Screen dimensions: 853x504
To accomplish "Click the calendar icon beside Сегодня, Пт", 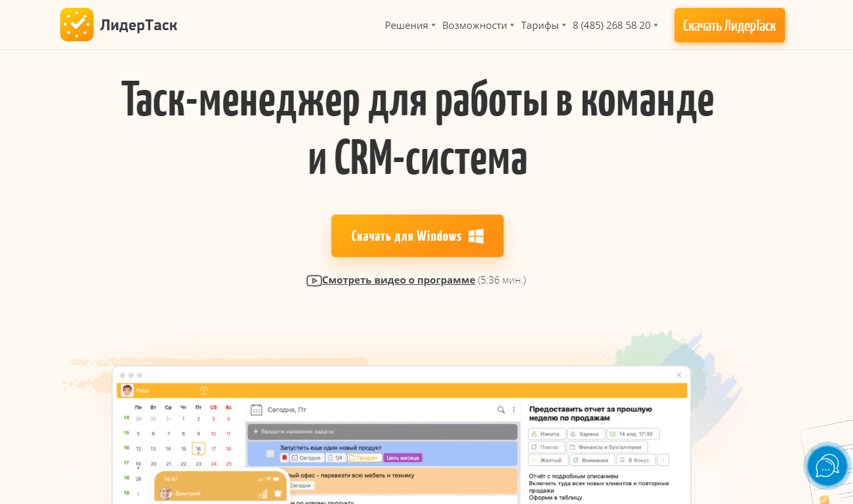I will 257,409.
